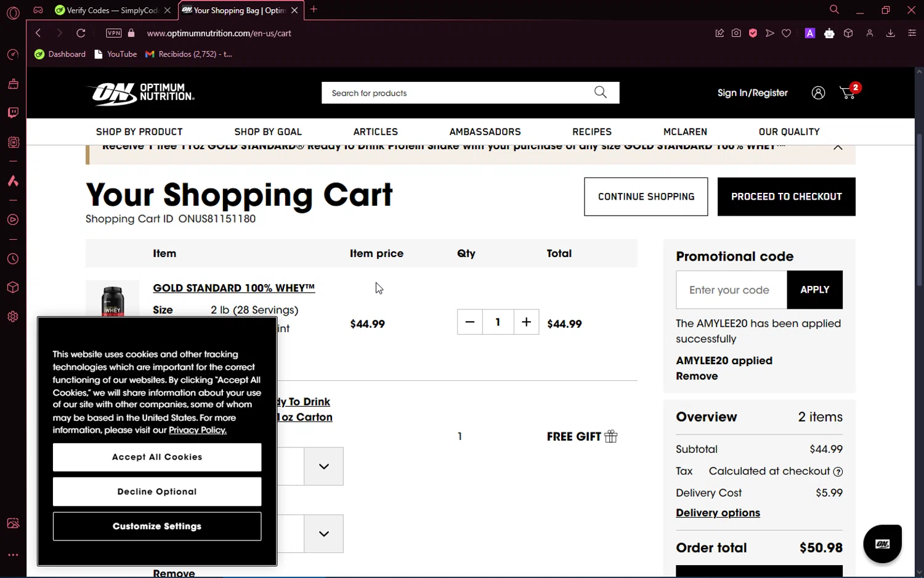
Task: Open Extensions cube in the sidebar
Action: (13, 288)
